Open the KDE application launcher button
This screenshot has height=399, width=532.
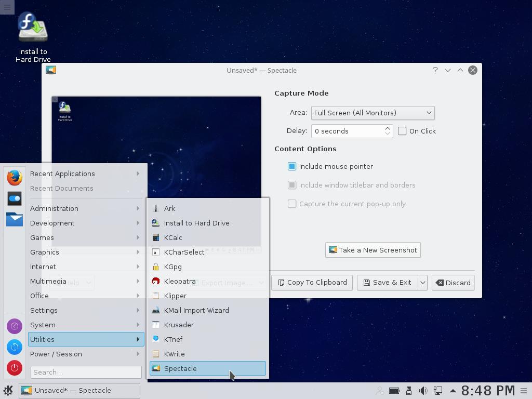8,391
